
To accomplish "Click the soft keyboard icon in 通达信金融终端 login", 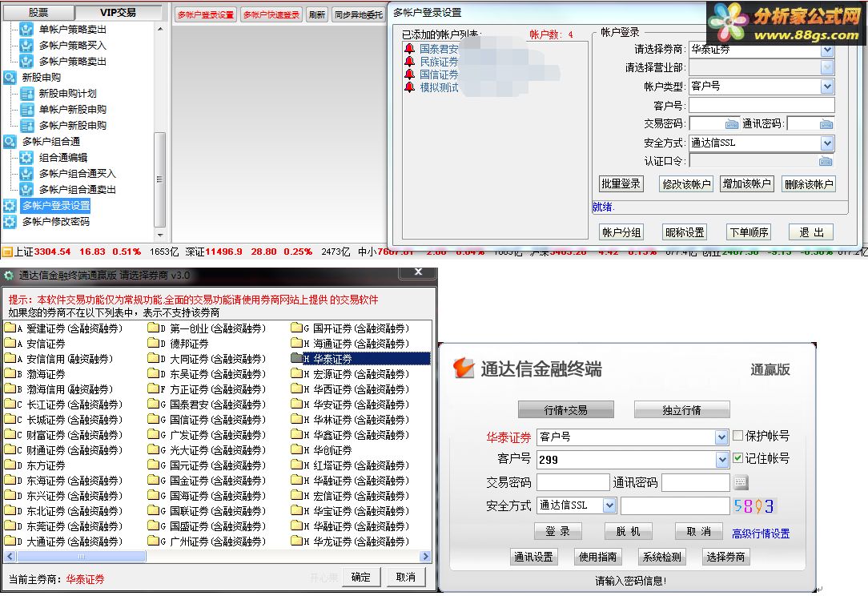I will 741,482.
